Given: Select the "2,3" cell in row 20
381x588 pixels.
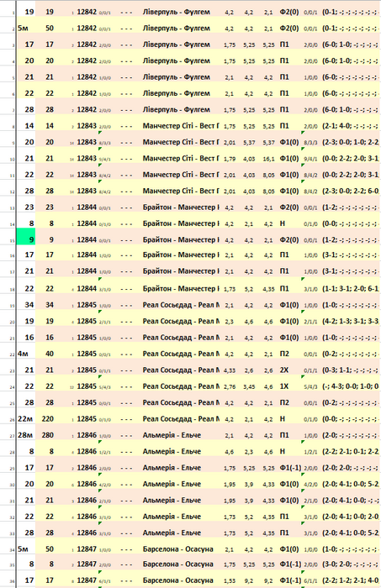Looking at the screenshot, I should coord(230,322).
